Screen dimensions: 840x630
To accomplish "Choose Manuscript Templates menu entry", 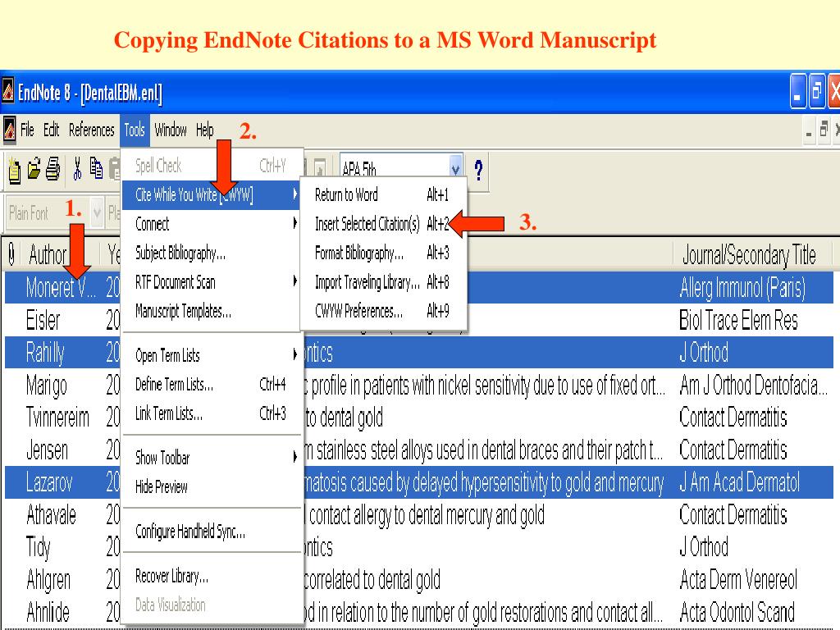I will pos(211,311).
